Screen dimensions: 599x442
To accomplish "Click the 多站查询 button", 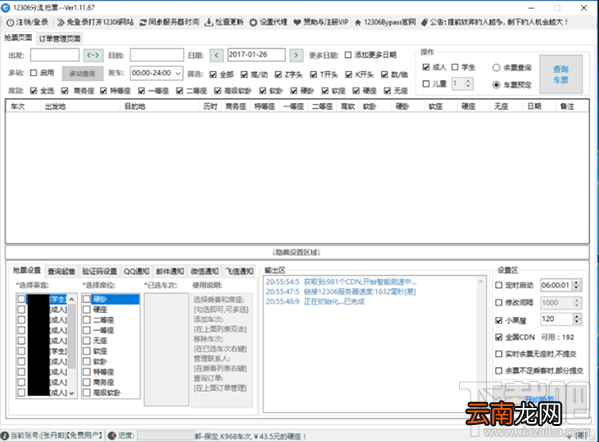I will click(x=83, y=74).
